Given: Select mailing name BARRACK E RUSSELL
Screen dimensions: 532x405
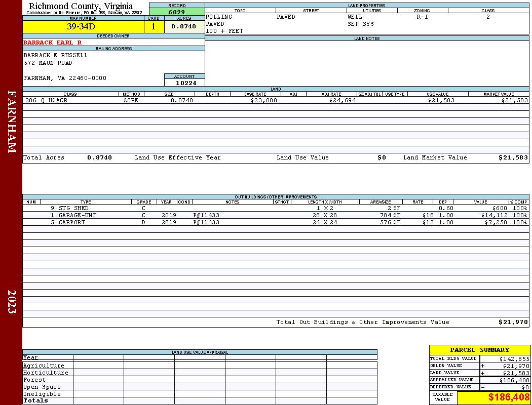Looking at the screenshot, I should click(55, 55).
